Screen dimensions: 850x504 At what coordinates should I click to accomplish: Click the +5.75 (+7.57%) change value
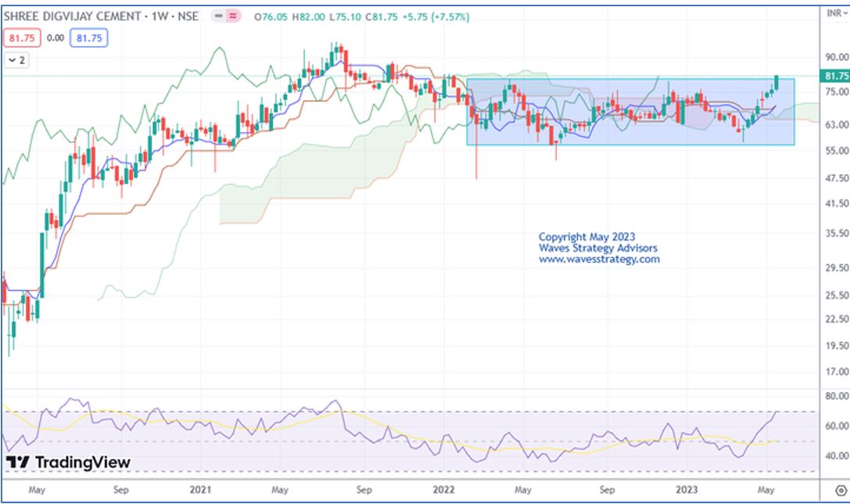click(x=436, y=17)
